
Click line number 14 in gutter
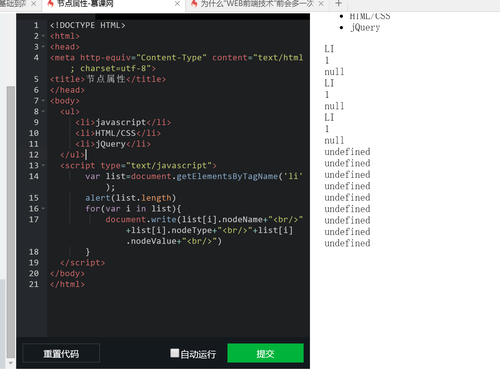click(x=34, y=176)
